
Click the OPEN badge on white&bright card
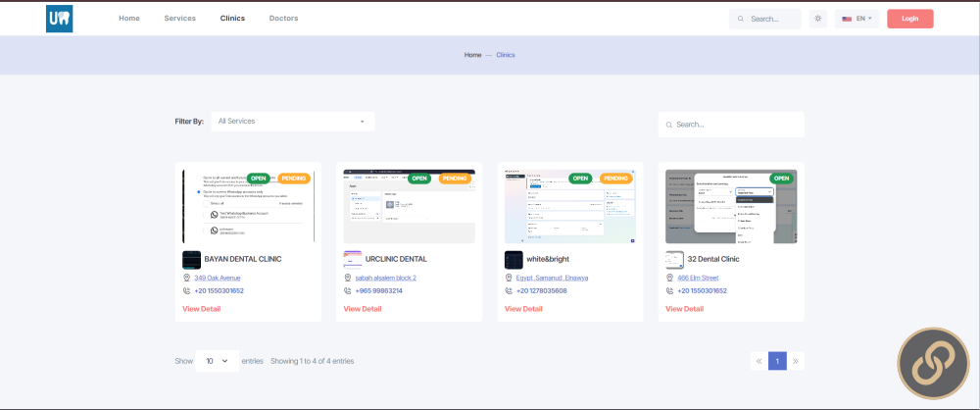click(x=580, y=179)
